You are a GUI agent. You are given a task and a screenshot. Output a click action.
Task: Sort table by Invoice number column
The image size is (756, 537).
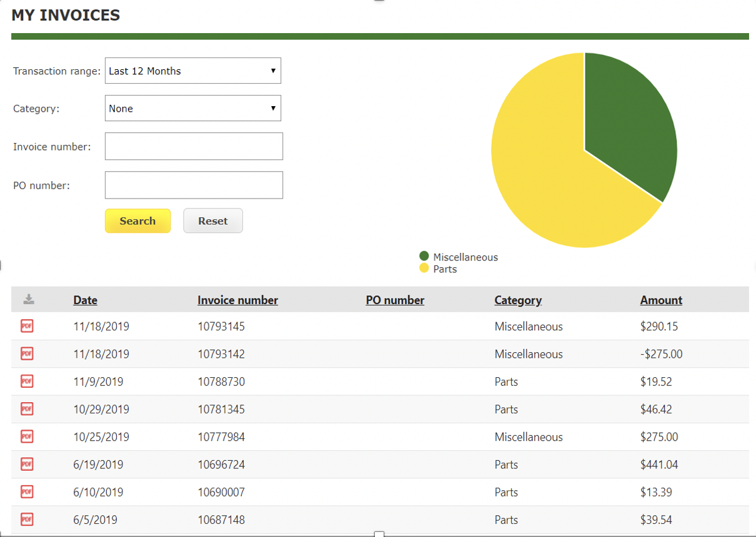(237, 300)
